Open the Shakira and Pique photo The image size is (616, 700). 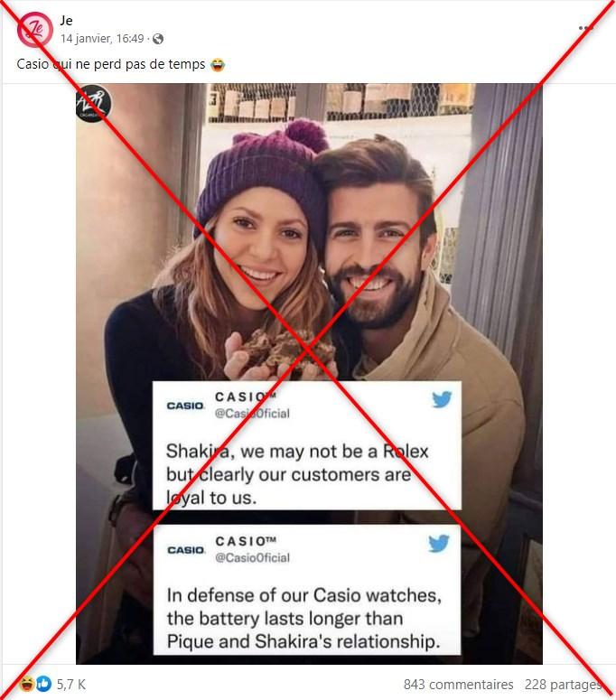tap(309, 232)
